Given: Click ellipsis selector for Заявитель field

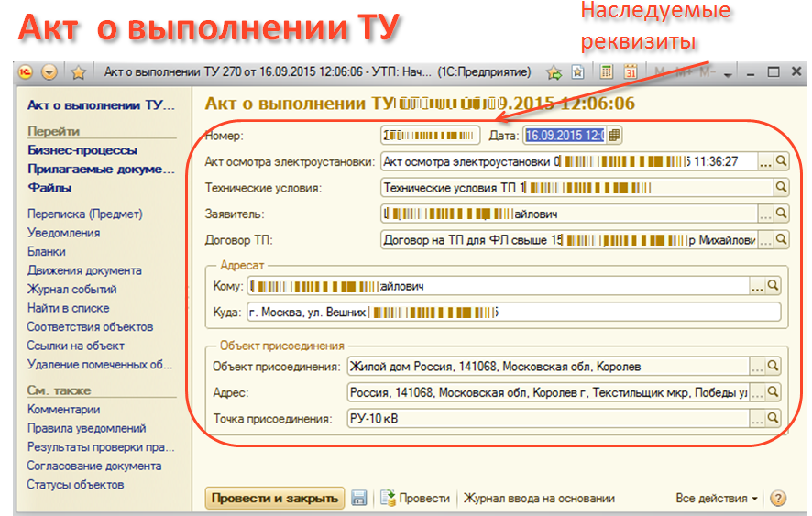Looking at the screenshot, I should [765, 214].
